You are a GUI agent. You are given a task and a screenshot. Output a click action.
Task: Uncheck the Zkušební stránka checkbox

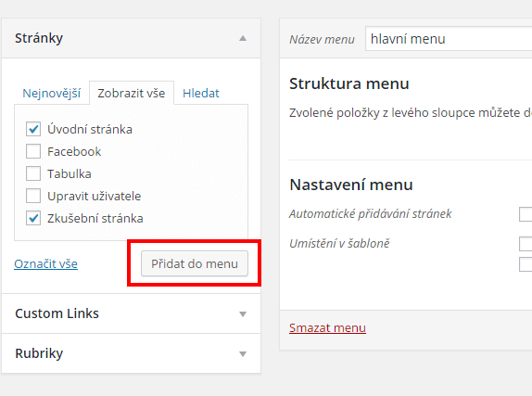pos(33,218)
